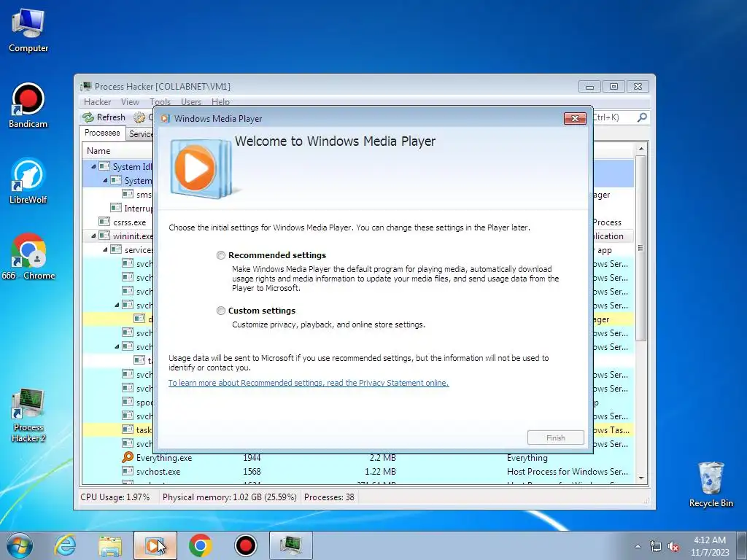Image resolution: width=747 pixels, height=560 pixels.
Task: Switch to the Services tab
Action: click(x=140, y=134)
